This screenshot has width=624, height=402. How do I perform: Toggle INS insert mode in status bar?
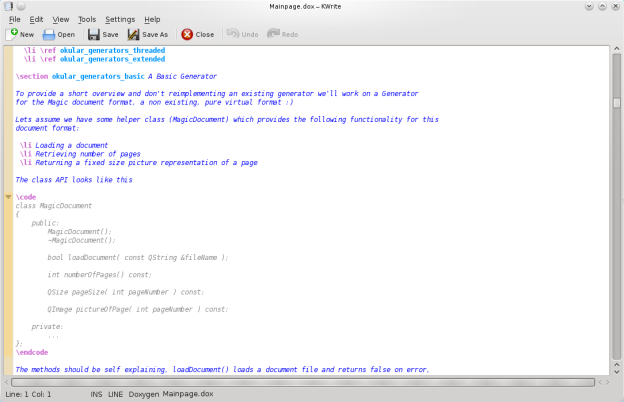96,395
